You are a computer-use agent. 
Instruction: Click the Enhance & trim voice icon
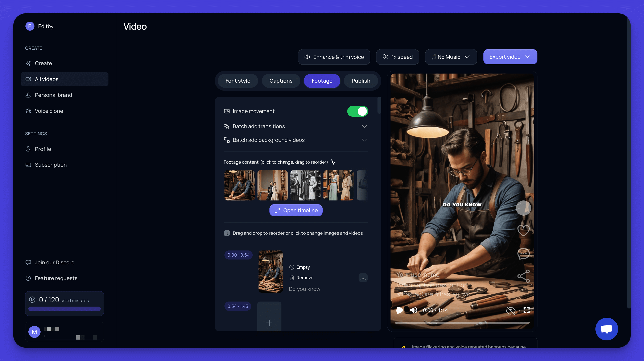tap(307, 57)
